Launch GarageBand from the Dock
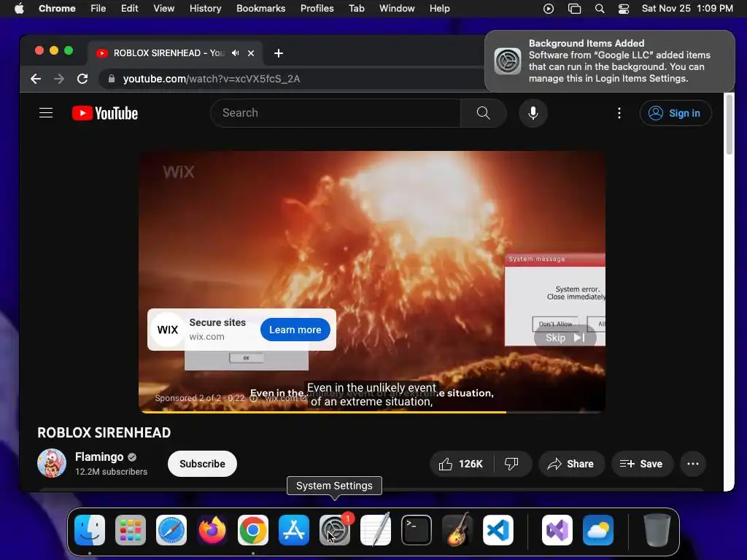 pyautogui.click(x=457, y=530)
